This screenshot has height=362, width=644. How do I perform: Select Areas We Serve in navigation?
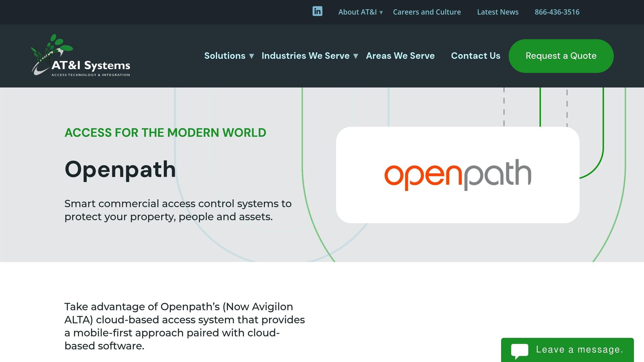tap(400, 56)
